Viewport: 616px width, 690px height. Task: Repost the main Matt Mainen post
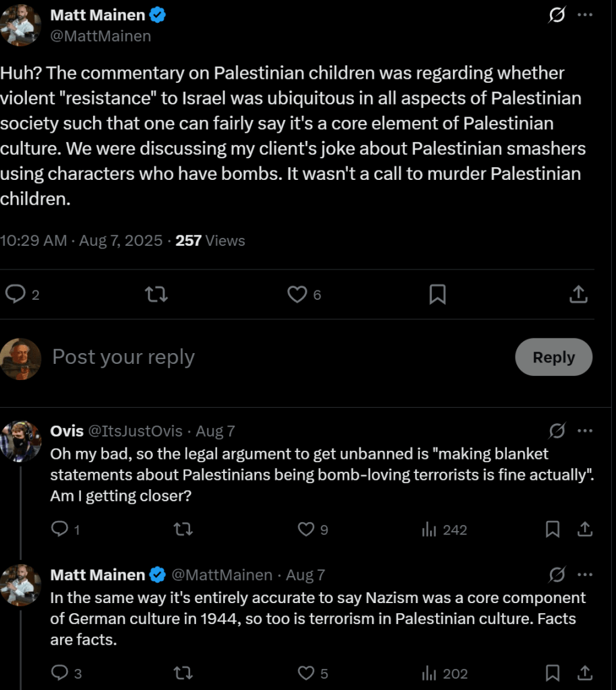pos(156,294)
